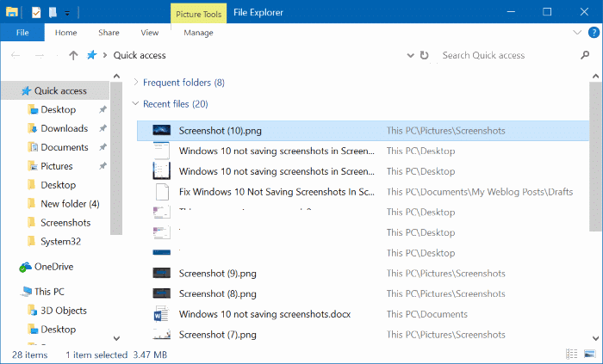This screenshot has width=603, height=364.
Task: Click the Drafts path of Fix Windows 10 file
Action: point(480,192)
